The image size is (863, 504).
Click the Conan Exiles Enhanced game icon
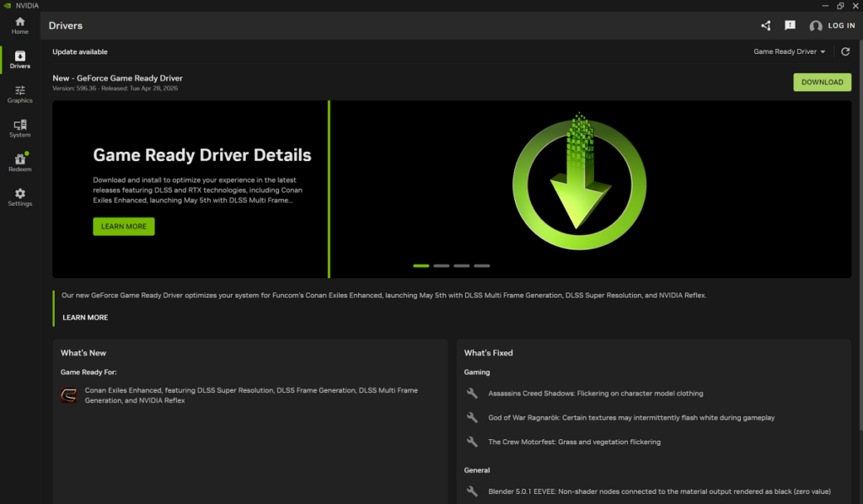click(x=71, y=394)
